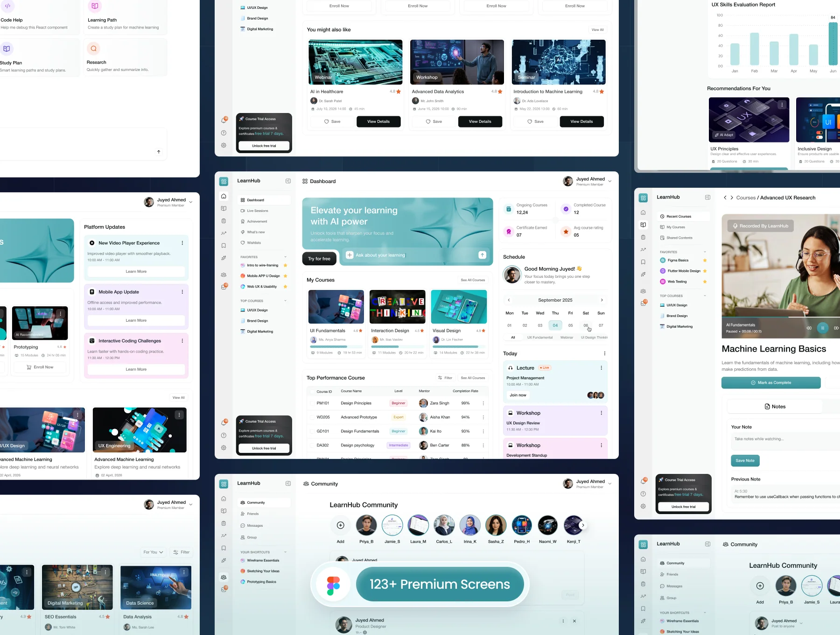Click Try for free button
This screenshot has height=635, width=840.
[x=319, y=259]
